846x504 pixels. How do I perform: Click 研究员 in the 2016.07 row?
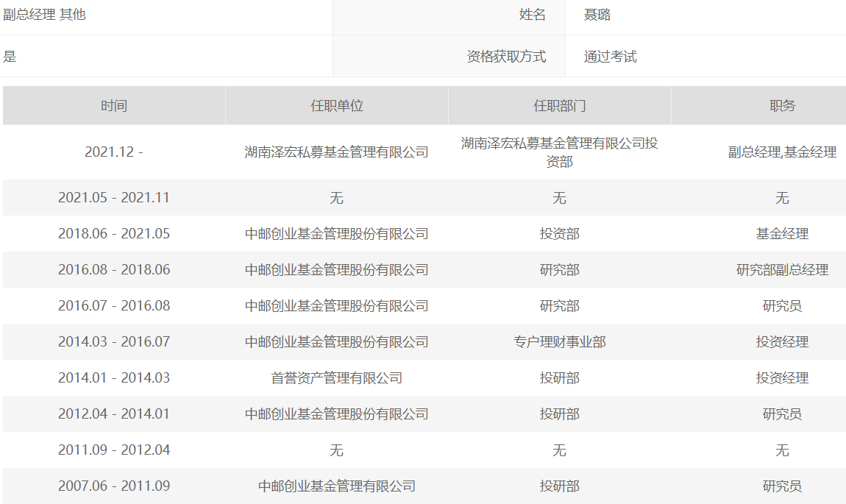click(x=782, y=306)
